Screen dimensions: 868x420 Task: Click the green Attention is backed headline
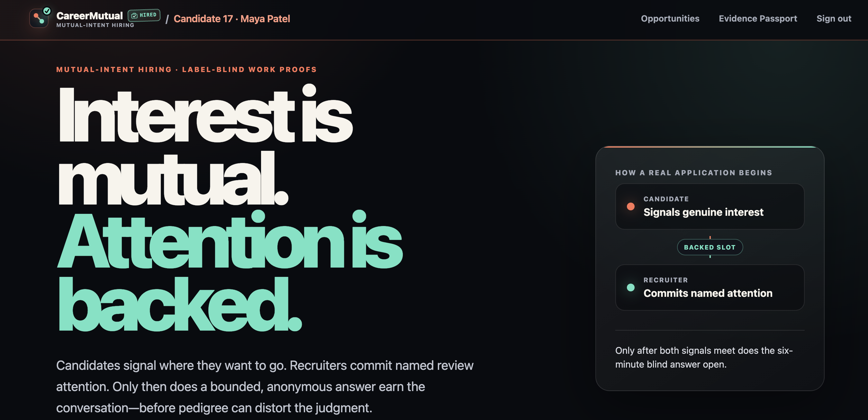pyautogui.click(x=230, y=271)
